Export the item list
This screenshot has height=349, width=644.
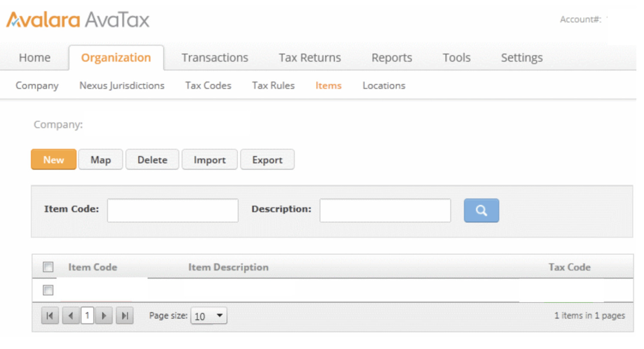click(x=267, y=159)
